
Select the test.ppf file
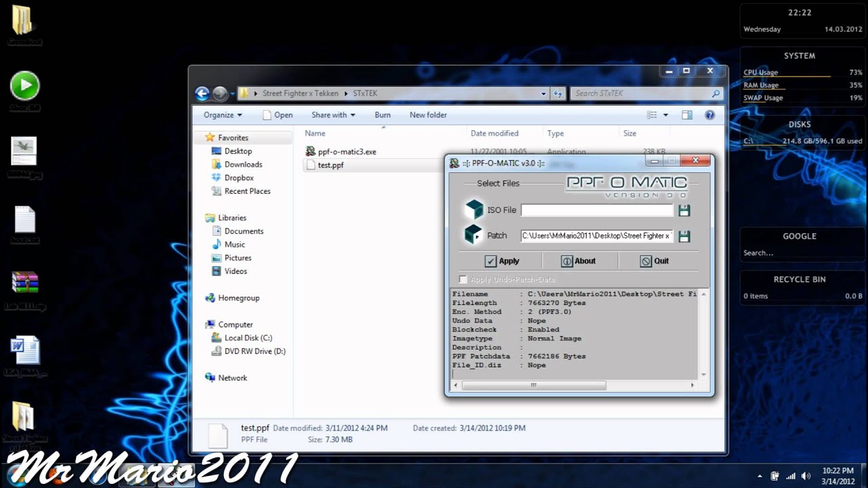[x=330, y=165]
